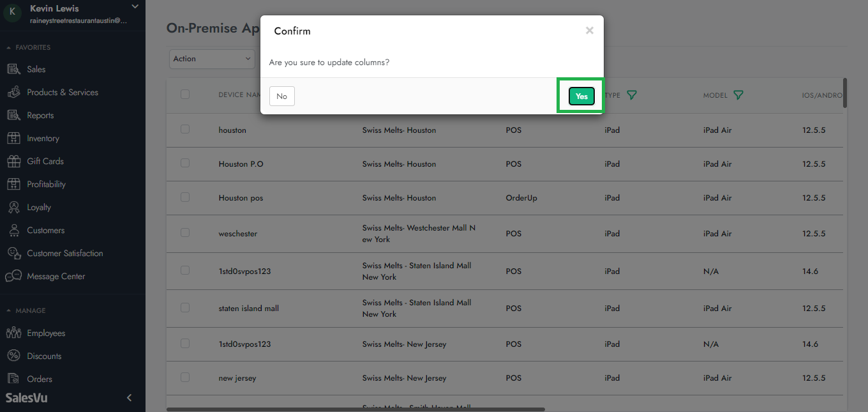
Task: Click the Model column filter icon
Action: [738, 95]
